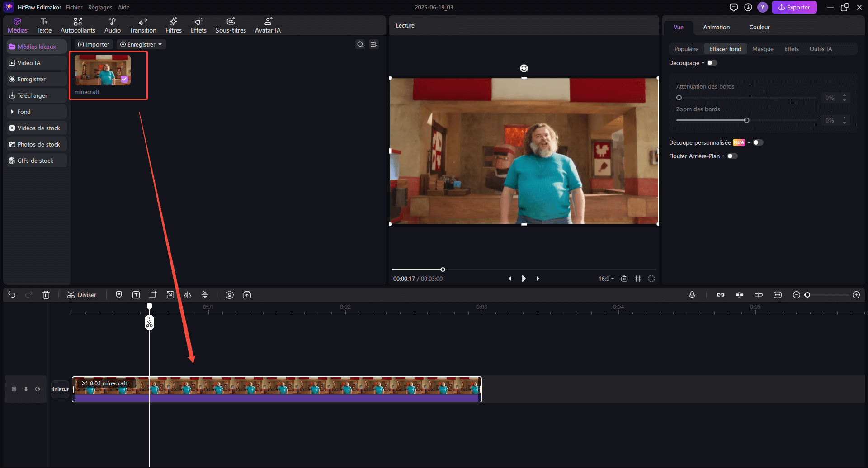
Task: Click the Aide menu
Action: pyautogui.click(x=124, y=7)
